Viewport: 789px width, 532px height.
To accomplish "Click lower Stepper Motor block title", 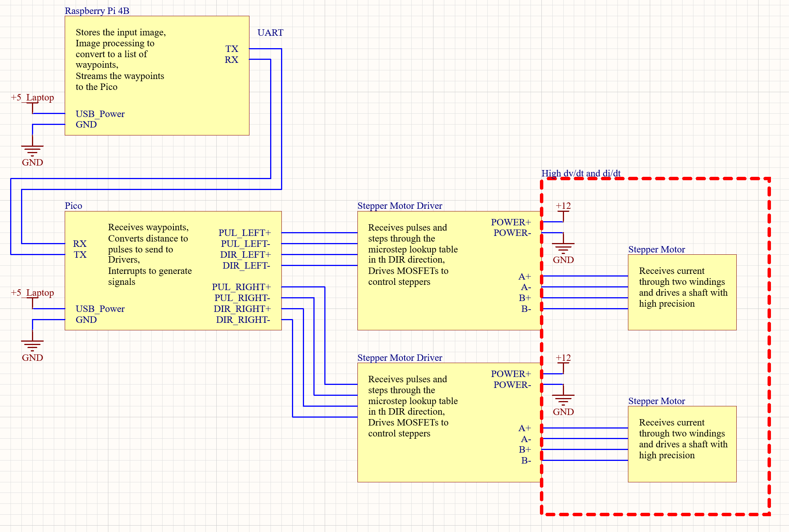I will 657,401.
